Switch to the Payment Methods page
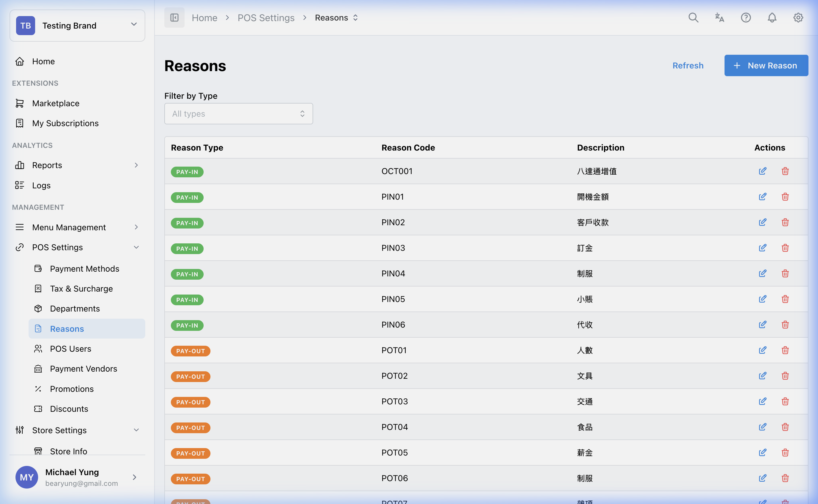 85,268
